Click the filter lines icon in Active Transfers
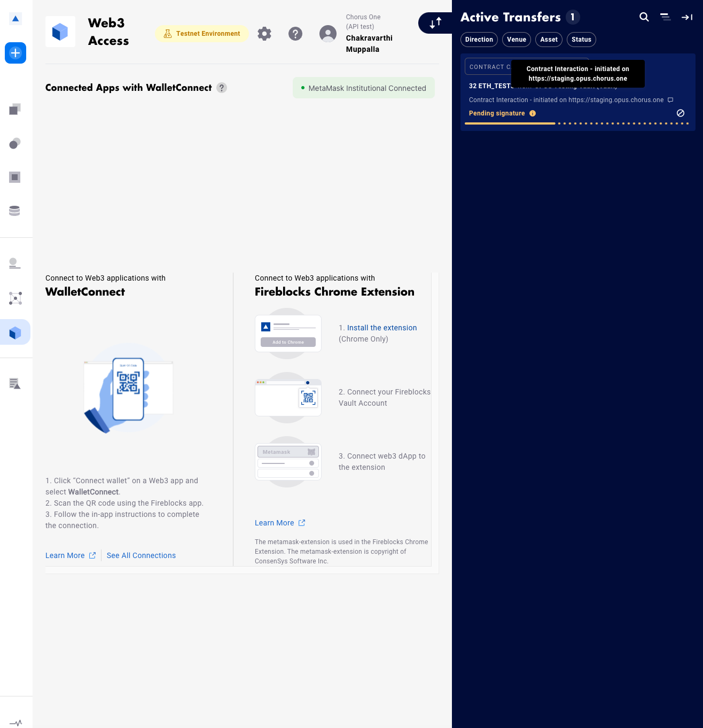 pos(666,17)
